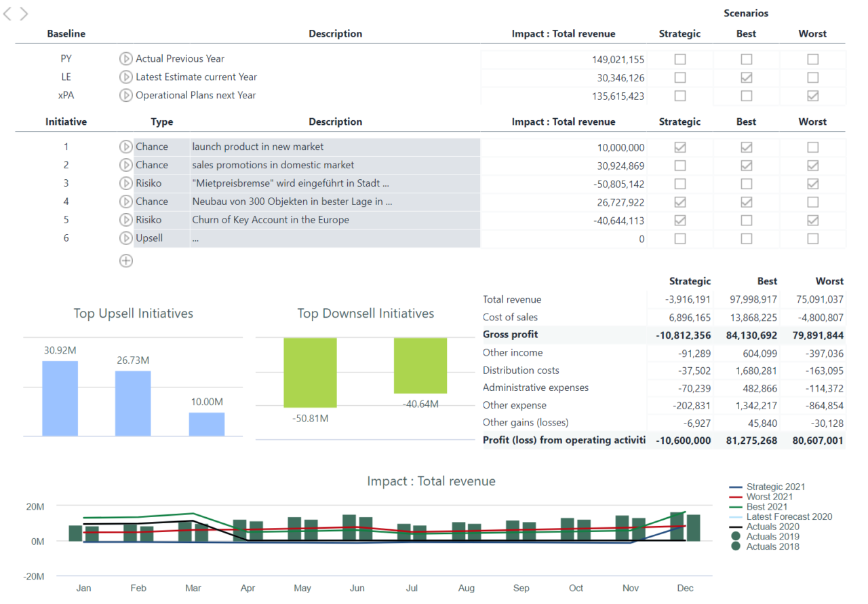Viewport: 868px width, 604px height.
Task: Toggle Strategic checkbox for Actual Previous Year
Action: 680,60
